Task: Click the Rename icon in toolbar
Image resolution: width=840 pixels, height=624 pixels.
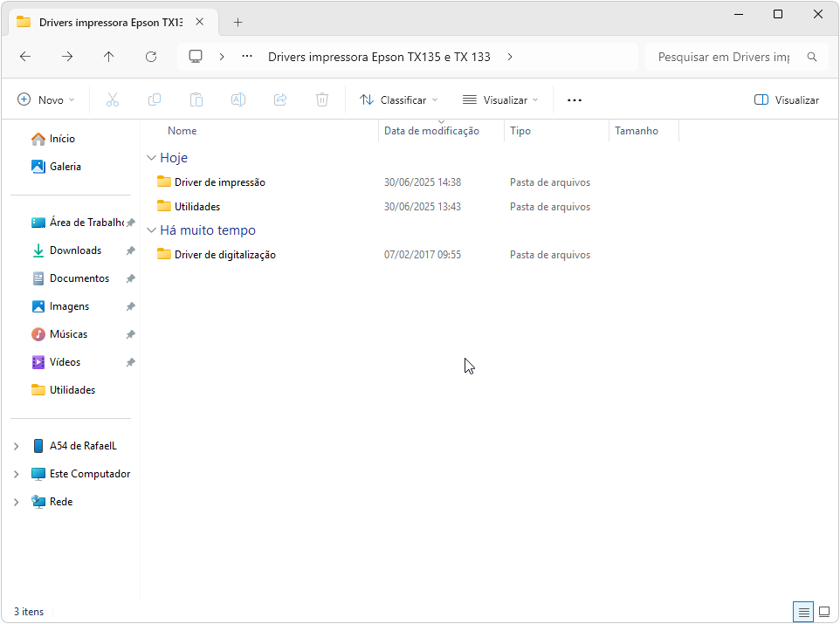Action: (x=238, y=99)
